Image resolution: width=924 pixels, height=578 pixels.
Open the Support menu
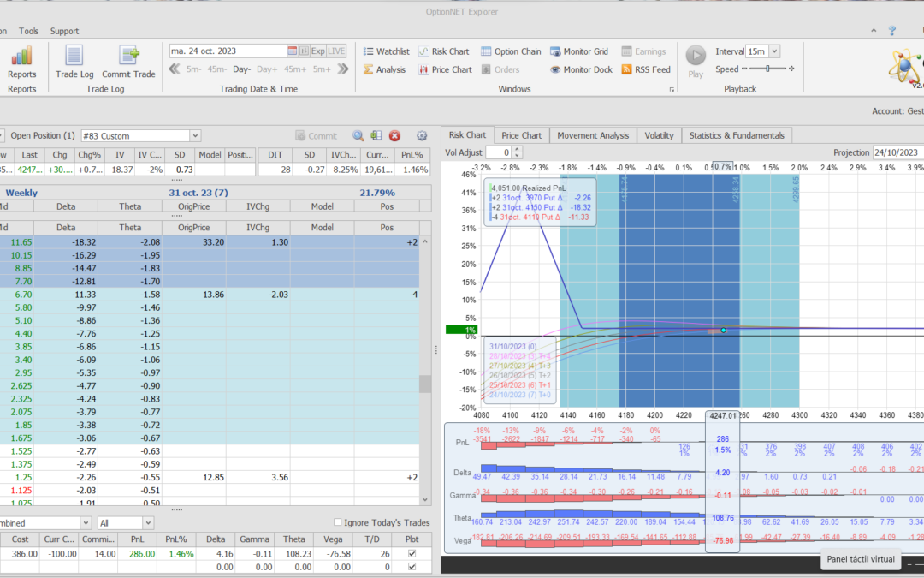point(64,31)
